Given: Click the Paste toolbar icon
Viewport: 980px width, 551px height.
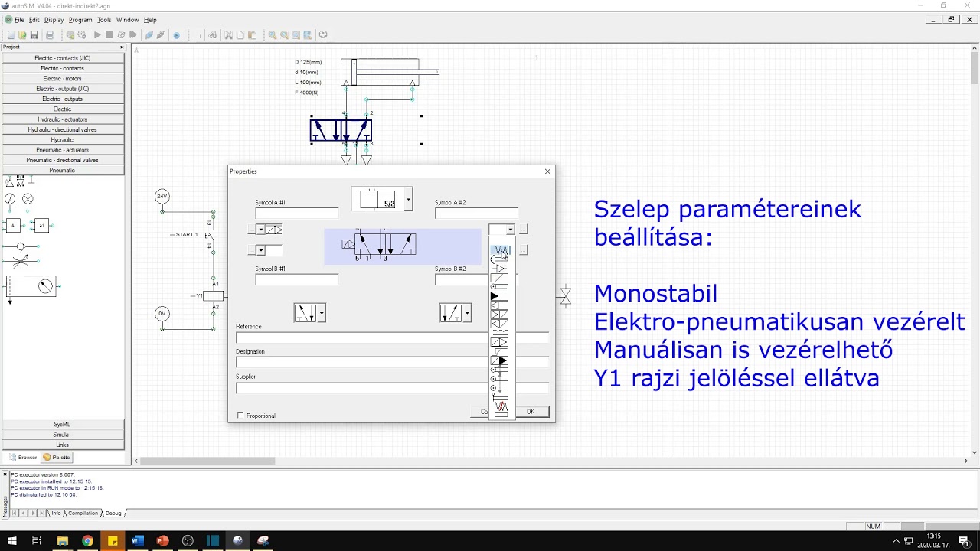Looking at the screenshot, I should coord(252,35).
